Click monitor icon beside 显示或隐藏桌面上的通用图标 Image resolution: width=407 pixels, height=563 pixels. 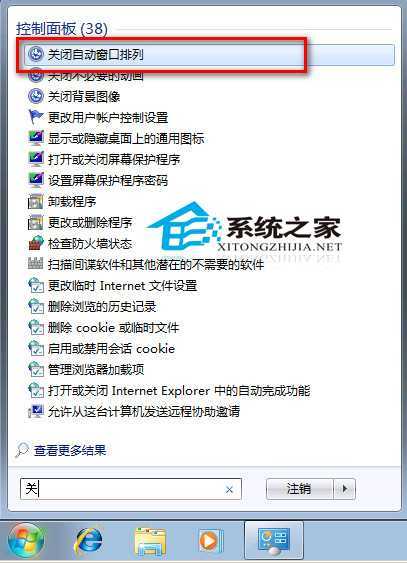pos(36,138)
